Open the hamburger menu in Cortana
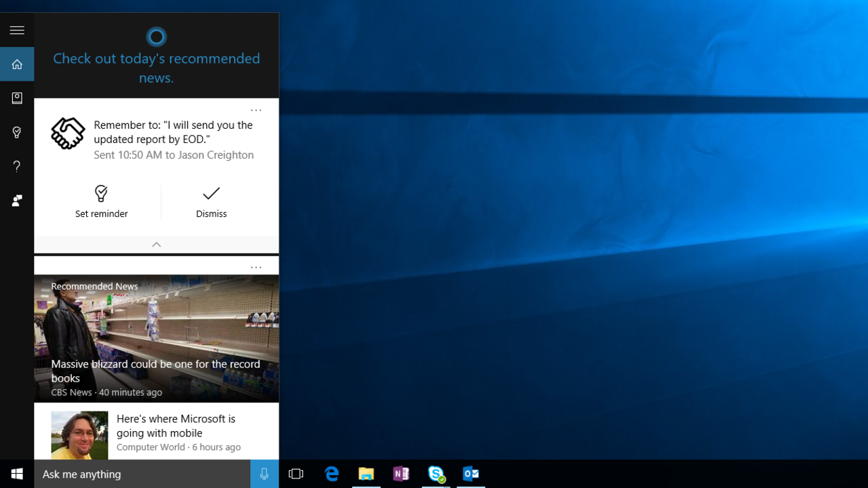 pyautogui.click(x=17, y=30)
